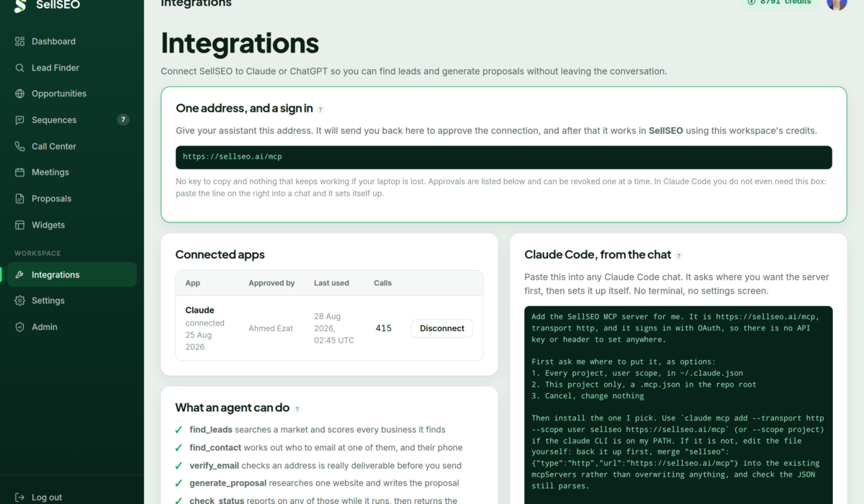Click the Log out arrow icon
This screenshot has width=864, height=504.
(19, 498)
